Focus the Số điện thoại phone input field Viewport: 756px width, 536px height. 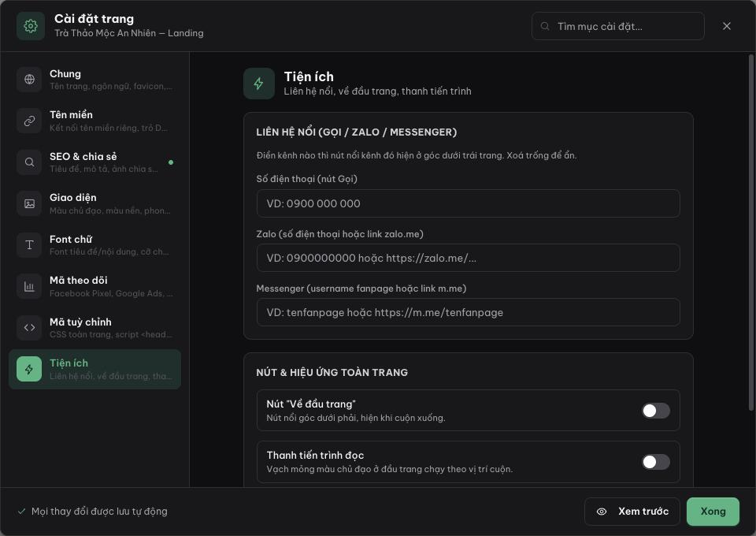click(x=468, y=203)
